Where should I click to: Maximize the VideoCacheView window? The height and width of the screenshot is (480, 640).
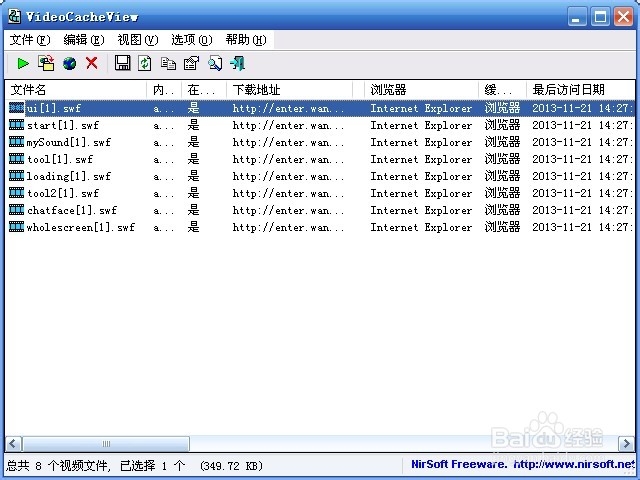(x=600, y=17)
